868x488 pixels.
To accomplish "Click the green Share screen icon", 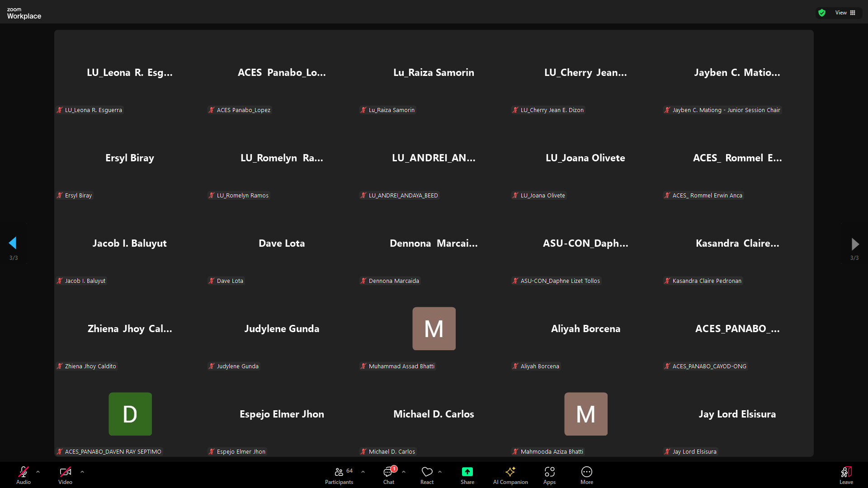I will click(467, 472).
